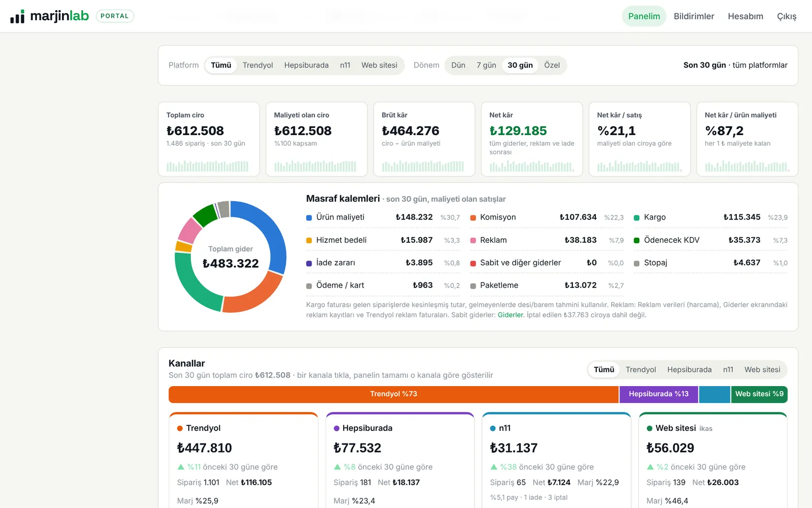Screen dimensions: 812x508
Task: Open the Hepsiburada channel card
Action: pos(400,460)
